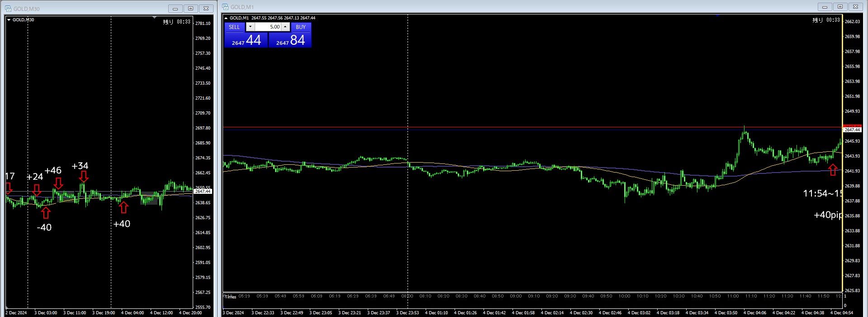Click the chart shift triangle marker on GOLD,M30
This screenshot has height=317, width=868.
pyautogui.click(x=155, y=18)
